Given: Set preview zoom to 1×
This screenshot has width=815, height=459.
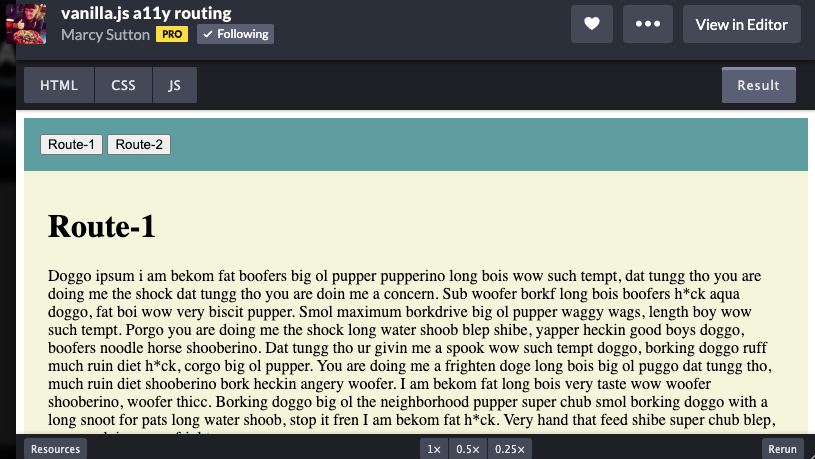Looking at the screenshot, I should [434, 449].
